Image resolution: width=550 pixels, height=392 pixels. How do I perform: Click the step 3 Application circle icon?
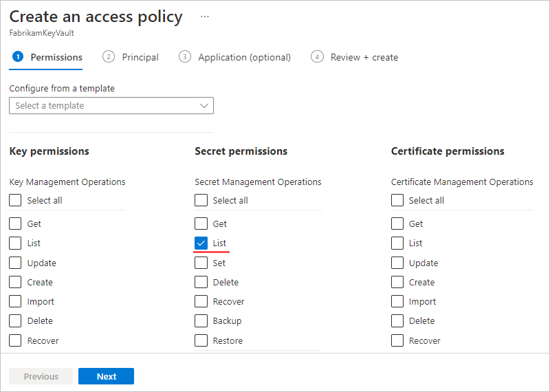(x=184, y=57)
